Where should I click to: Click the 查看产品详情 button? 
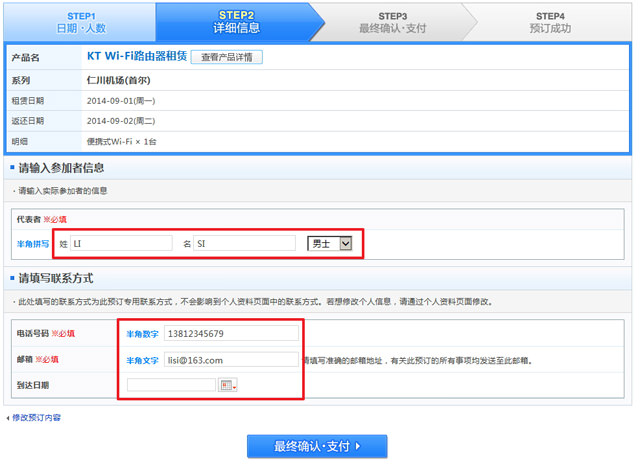(x=227, y=57)
